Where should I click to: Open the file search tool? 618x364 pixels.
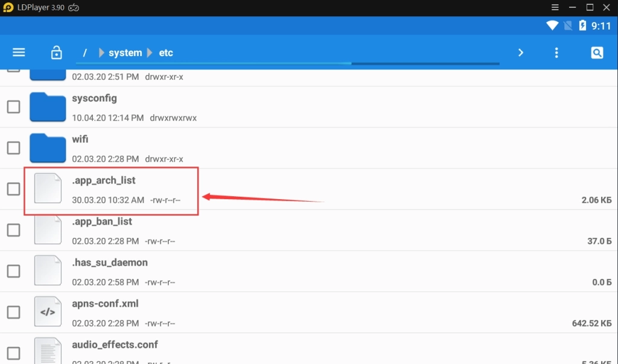click(596, 52)
